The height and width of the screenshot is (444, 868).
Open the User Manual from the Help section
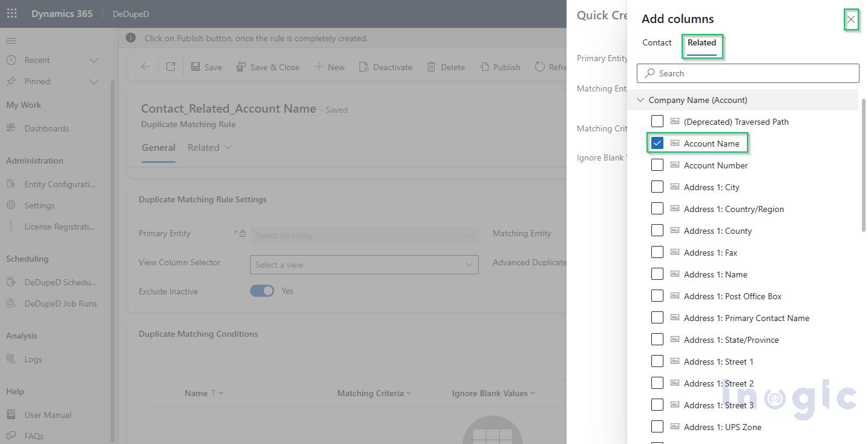tap(47, 414)
